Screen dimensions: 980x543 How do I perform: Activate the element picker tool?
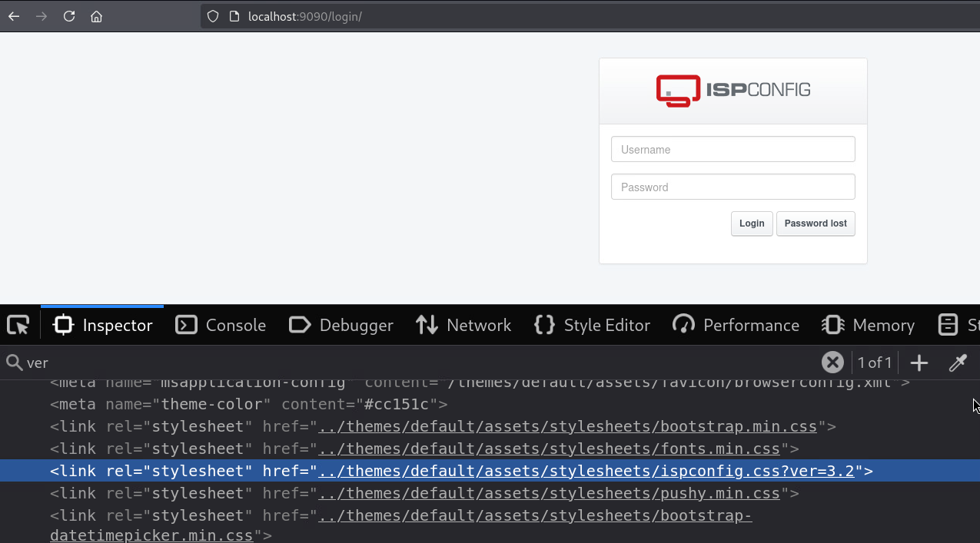[18, 326]
